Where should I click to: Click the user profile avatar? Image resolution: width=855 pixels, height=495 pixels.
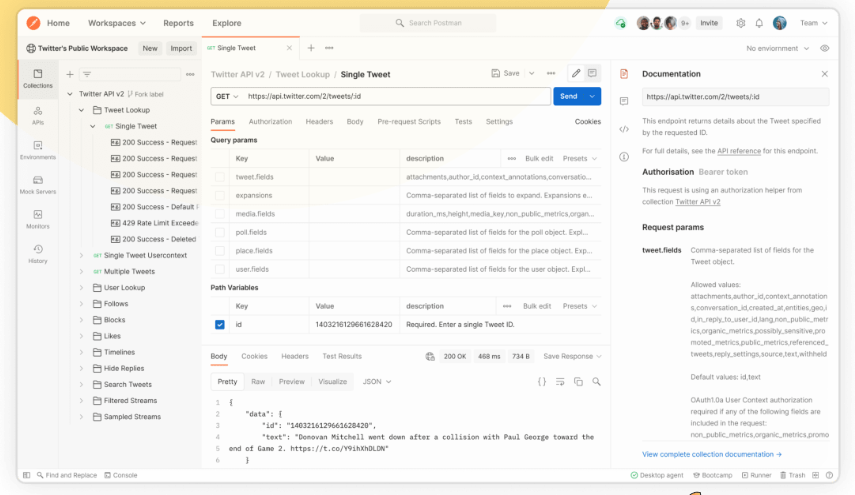780,23
